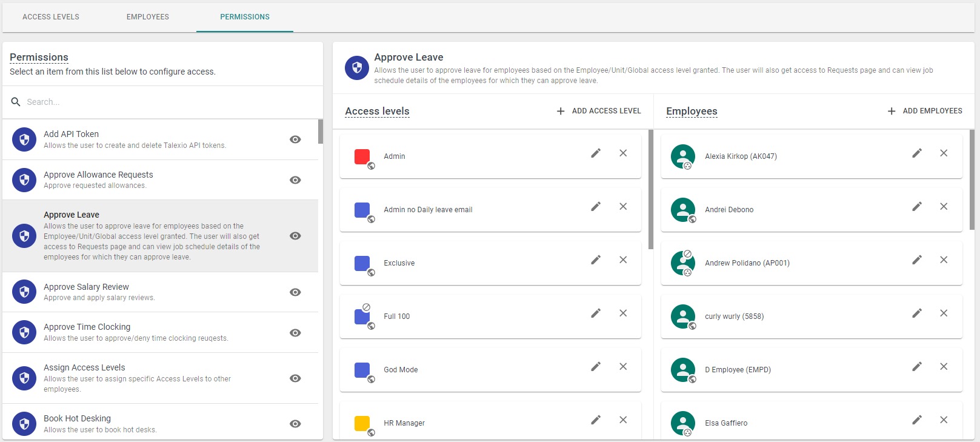Remove the Exclusive access level
980x442 pixels.
tap(623, 260)
